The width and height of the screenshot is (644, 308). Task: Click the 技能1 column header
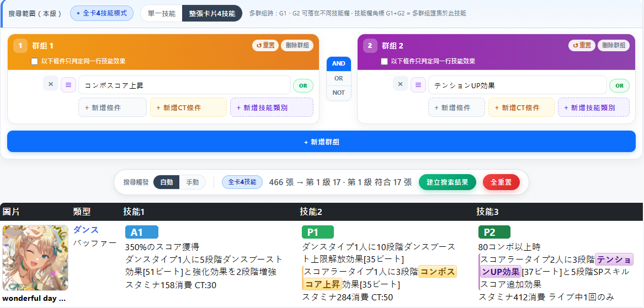(x=134, y=212)
